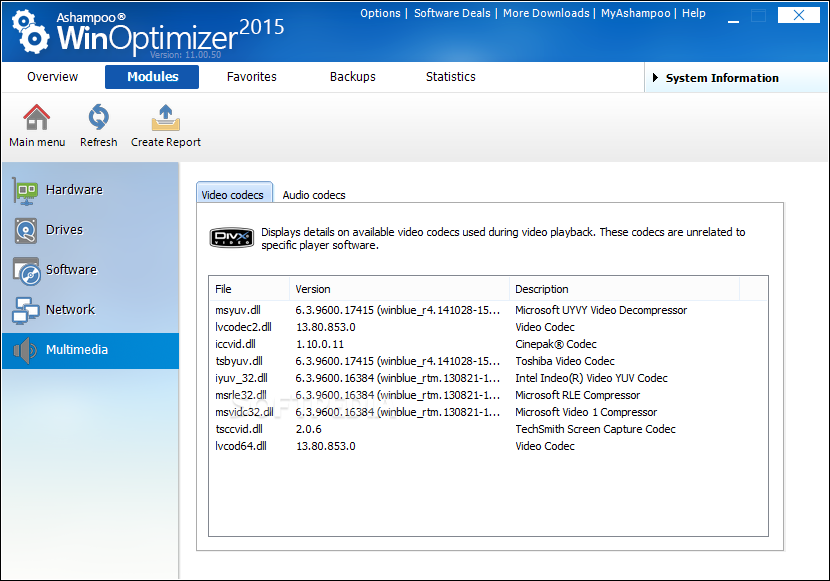Select the iccvid.dll row
The width and height of the screenshot is (830, 581).
(488, 344)
